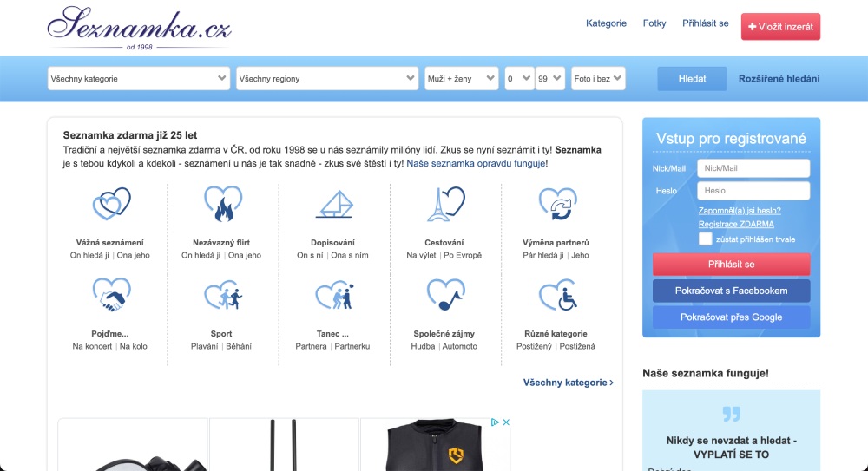868x471 pixels.
Task: Focus the Nick/Mail input field
Action: click(x=753, y=168)
